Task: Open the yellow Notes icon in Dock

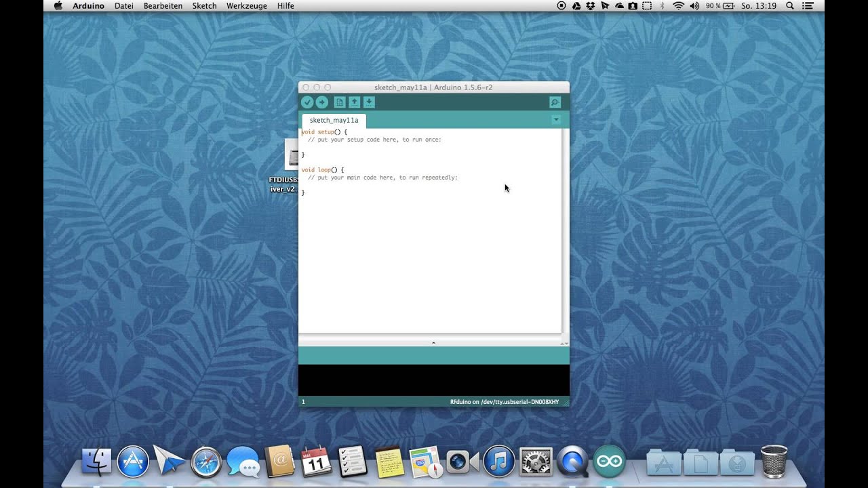Action: 389,462
